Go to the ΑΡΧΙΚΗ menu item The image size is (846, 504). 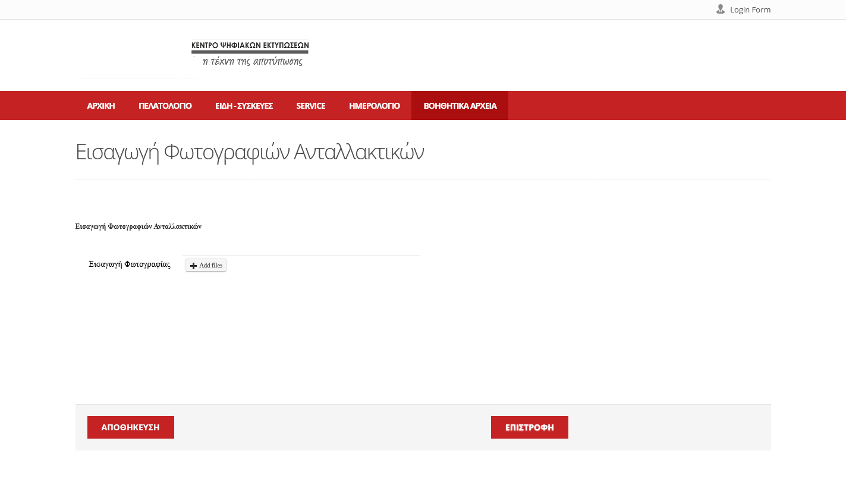tap(101, 106)
